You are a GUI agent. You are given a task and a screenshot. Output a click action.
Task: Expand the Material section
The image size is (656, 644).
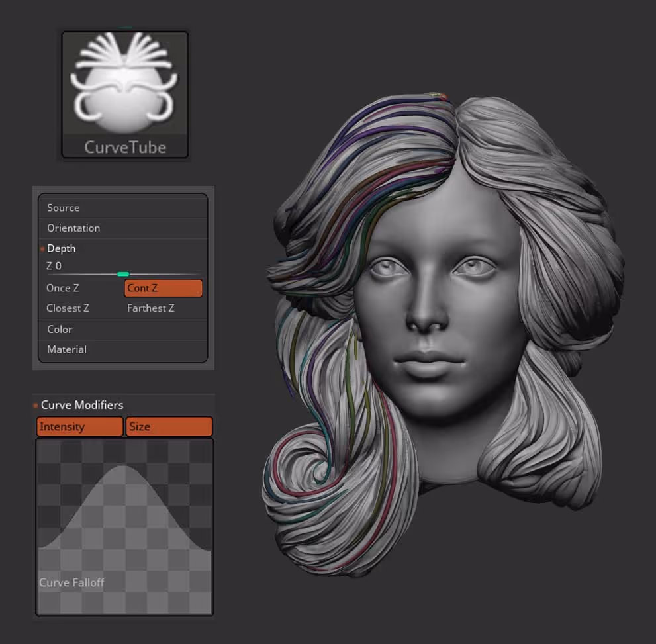(123, 349)
